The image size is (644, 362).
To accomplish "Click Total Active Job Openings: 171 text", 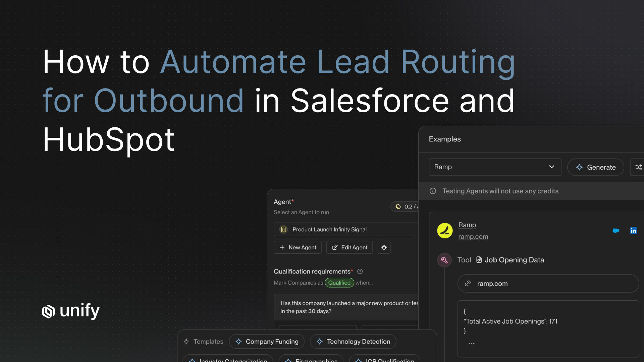I will click(510, 321).
